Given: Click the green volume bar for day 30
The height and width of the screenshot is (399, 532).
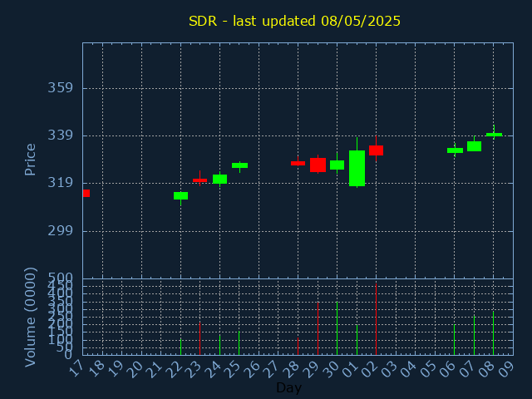Looking at the screenshot, I should coord(337,328).
